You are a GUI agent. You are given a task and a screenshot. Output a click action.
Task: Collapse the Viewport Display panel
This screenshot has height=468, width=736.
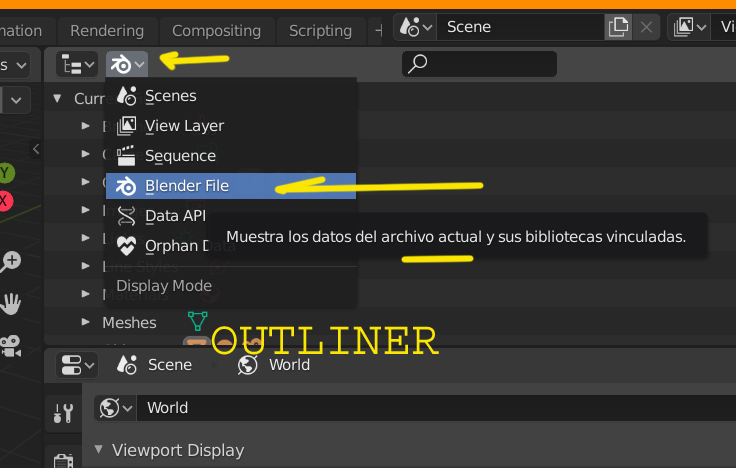100,450
